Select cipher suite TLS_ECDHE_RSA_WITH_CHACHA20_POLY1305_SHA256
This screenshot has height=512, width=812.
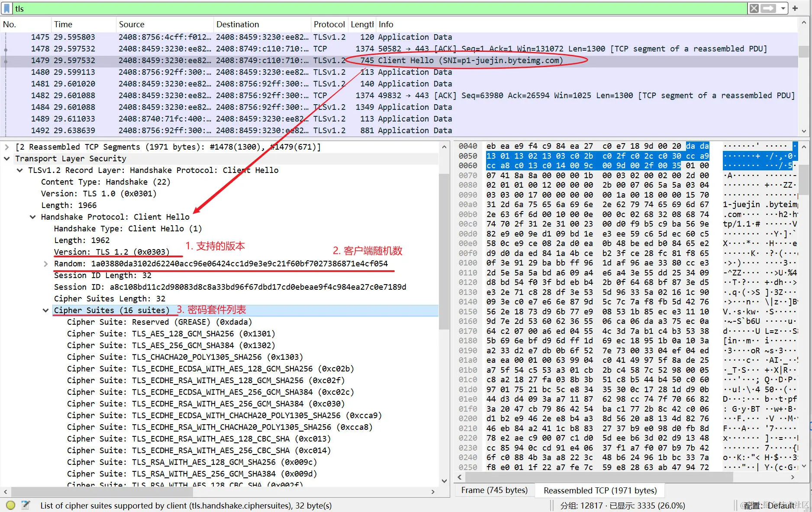219,427
